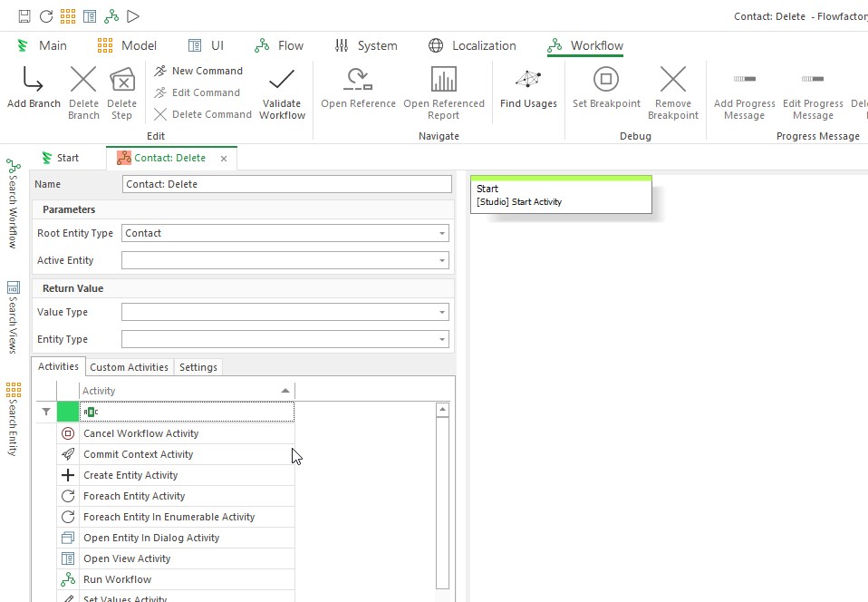This screenshot has height=602, width=868.
Task: Click the orange grid Model icon in quick access toolbar
Action: click(x=68, y=16)
